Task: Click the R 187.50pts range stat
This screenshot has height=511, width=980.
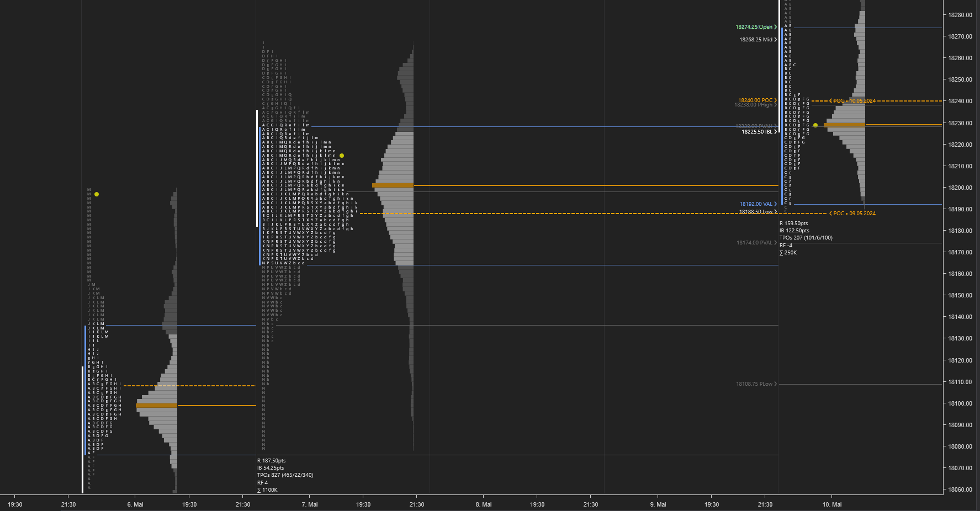Action: (x=271, y=461)
